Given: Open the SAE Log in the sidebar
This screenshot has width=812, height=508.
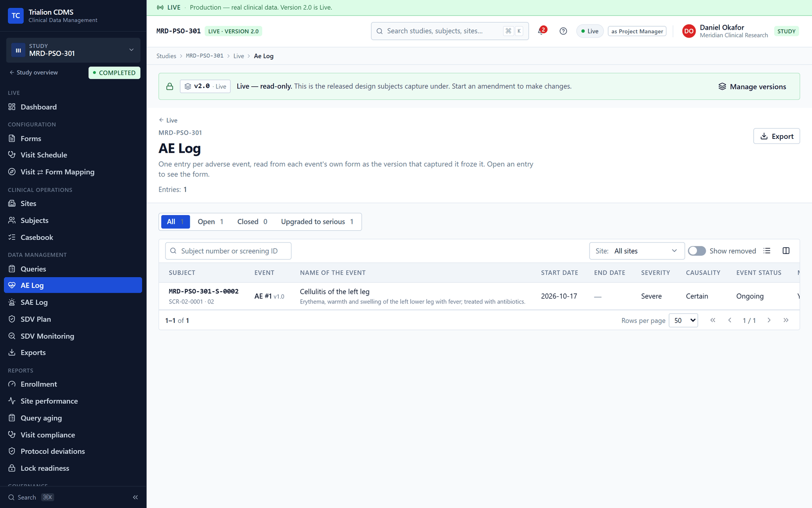Looking at the screenshot, I should click(x=73, y=302).
